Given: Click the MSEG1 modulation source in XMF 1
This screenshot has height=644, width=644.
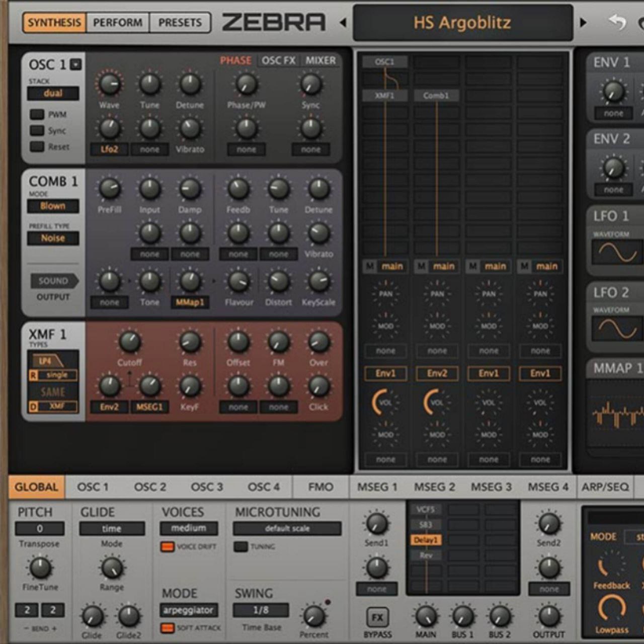Looking at the screenshot, I should pyautogui.click(x=149, y=407).
